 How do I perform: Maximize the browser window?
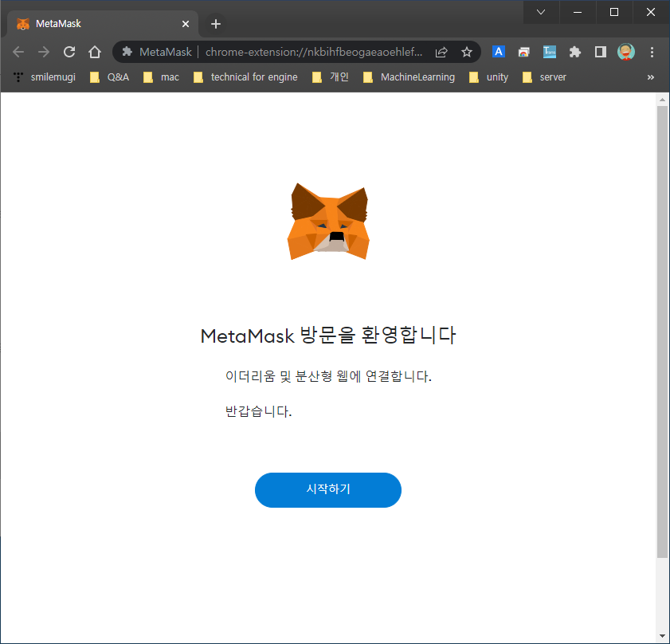pyautogui.click(x=614, y=12)
